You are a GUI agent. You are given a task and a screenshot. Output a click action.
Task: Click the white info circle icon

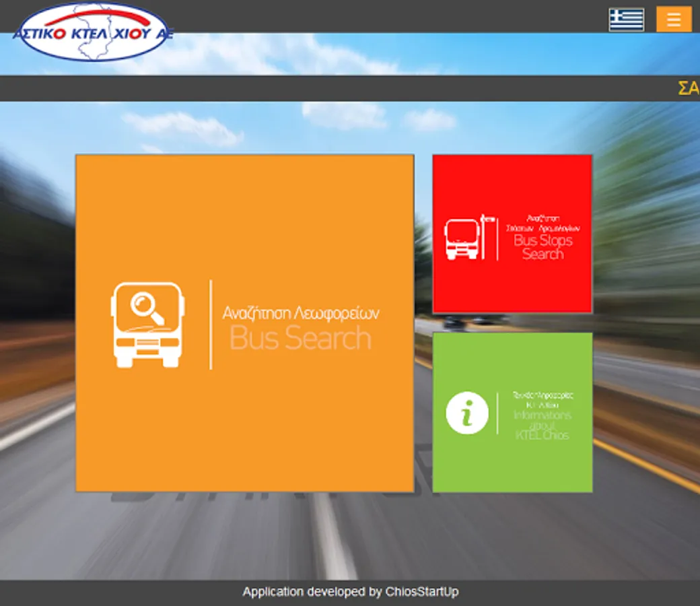tap(467, 413)
